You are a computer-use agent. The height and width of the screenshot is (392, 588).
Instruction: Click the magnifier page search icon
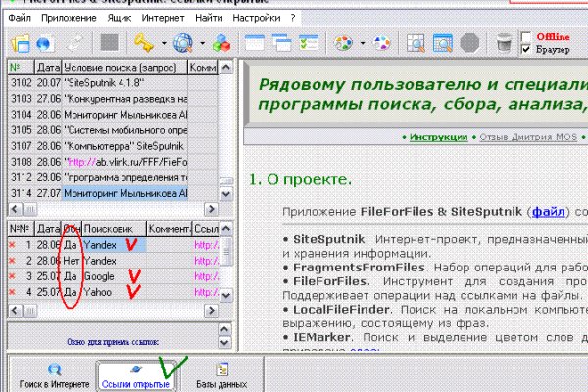[x=416, y=43]
